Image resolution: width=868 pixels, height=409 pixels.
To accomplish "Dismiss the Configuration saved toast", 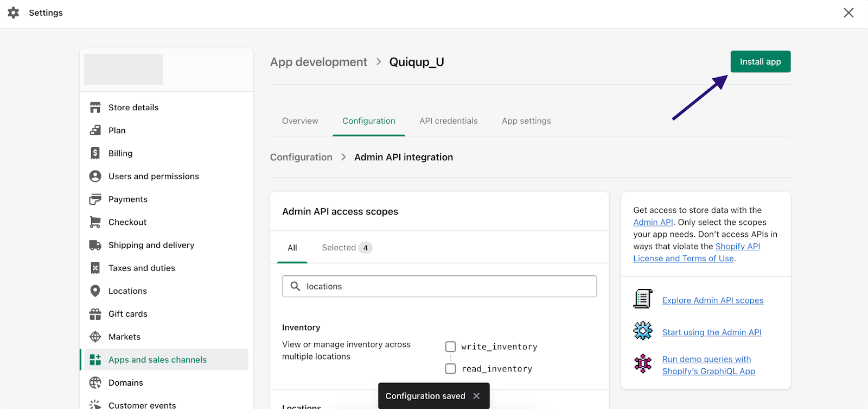I will tap(476, 396).
